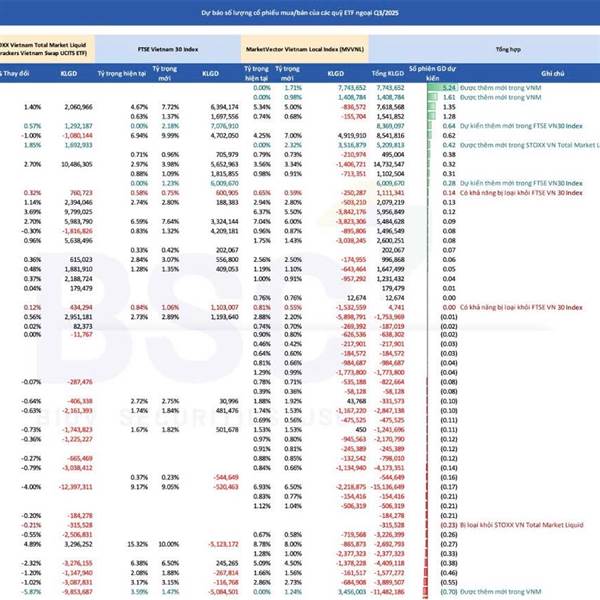Viewport: 600px width, 600px height.
Task: Click the Tổng KLGD column header
Action: (388, 73)
